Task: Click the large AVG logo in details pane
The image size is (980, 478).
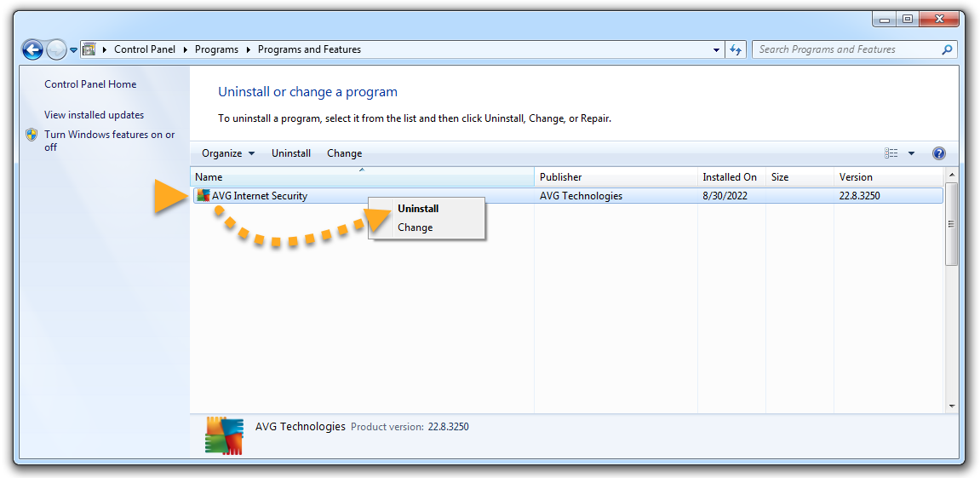Action: point(225,435)
